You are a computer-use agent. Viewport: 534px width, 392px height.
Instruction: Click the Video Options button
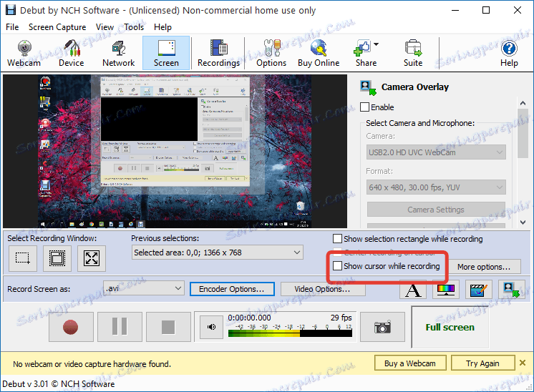tap(322, 289)
